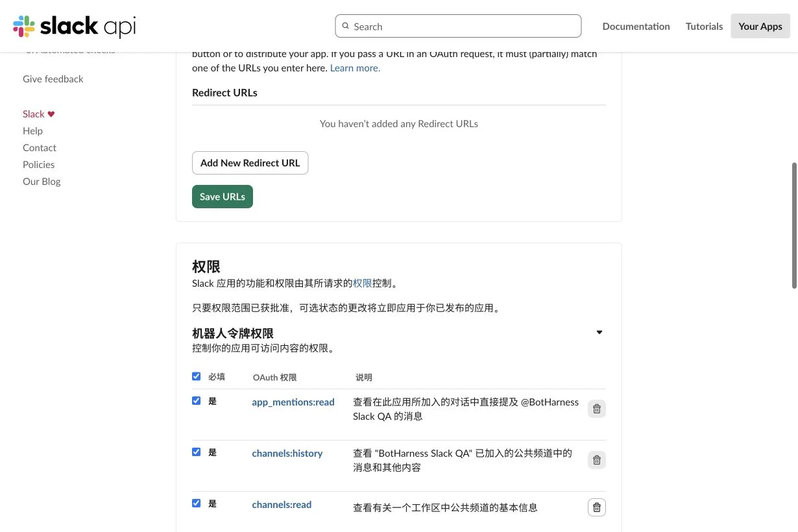Click the "You haven't added any Redirect URLs" text
The image size is (798, 532).
(x=399, y=123)
